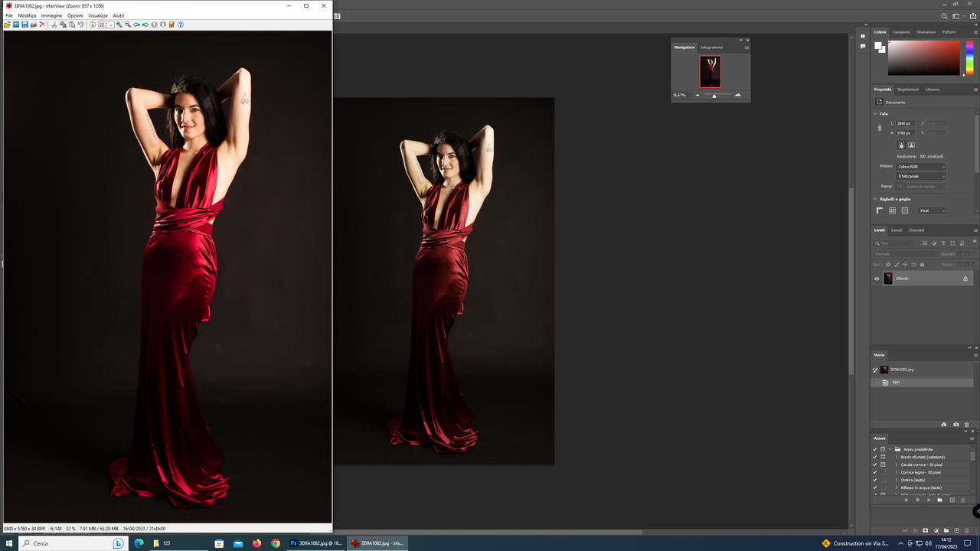This screenshot has width=980, height=551.
Task: Click the grid icon in Righelli e griglie
Action: click(x=892, y=210)
